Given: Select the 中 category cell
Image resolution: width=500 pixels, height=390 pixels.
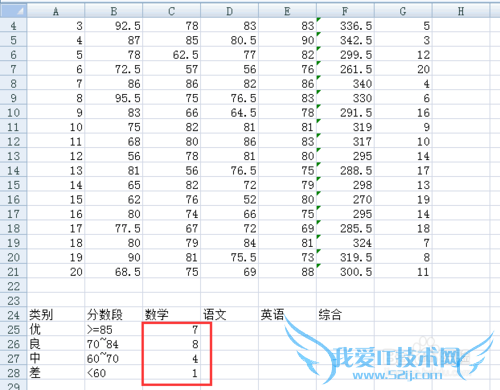Looking at the screenshot, I should (x=56, y=358).
